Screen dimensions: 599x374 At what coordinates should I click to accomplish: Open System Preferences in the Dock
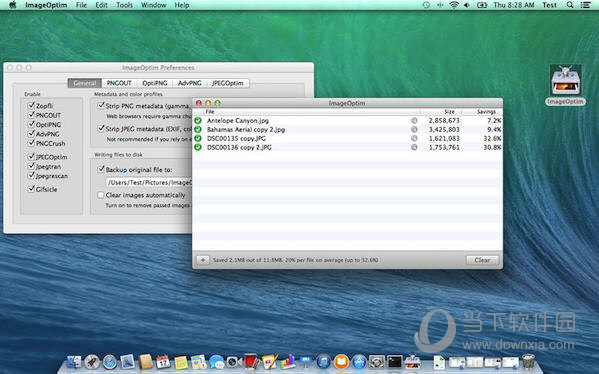(377, 361)
